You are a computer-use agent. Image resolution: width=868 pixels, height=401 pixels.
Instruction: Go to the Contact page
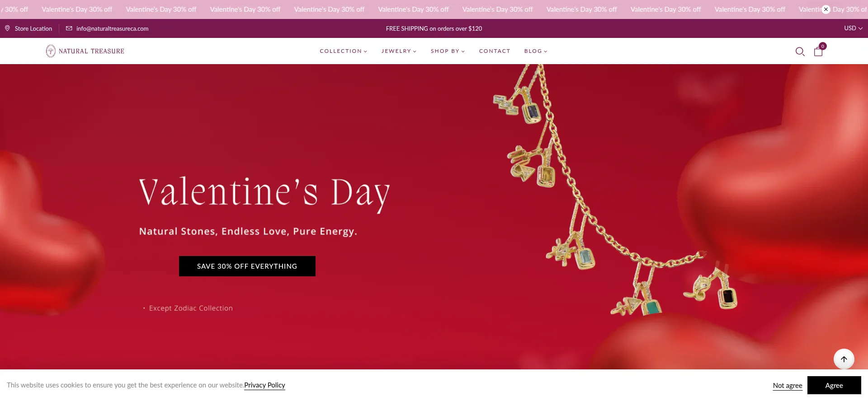(x=495, y=51)
